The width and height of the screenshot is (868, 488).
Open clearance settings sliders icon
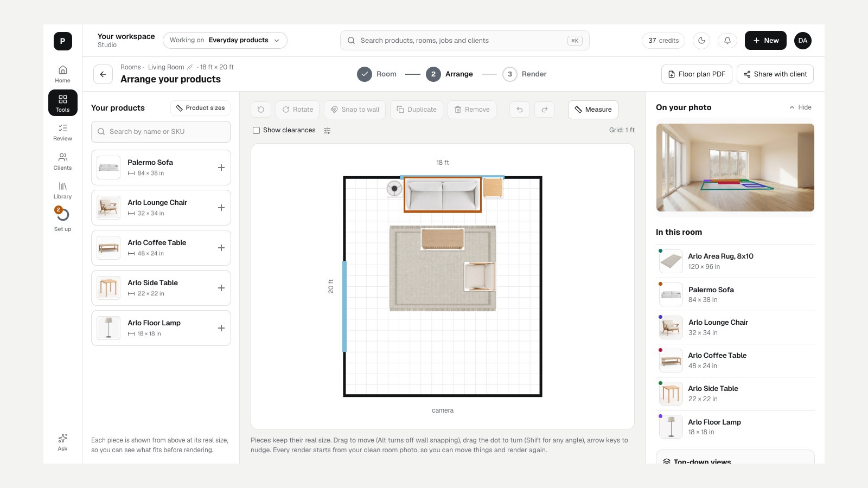pyautogui.click(x=327, y=131)
